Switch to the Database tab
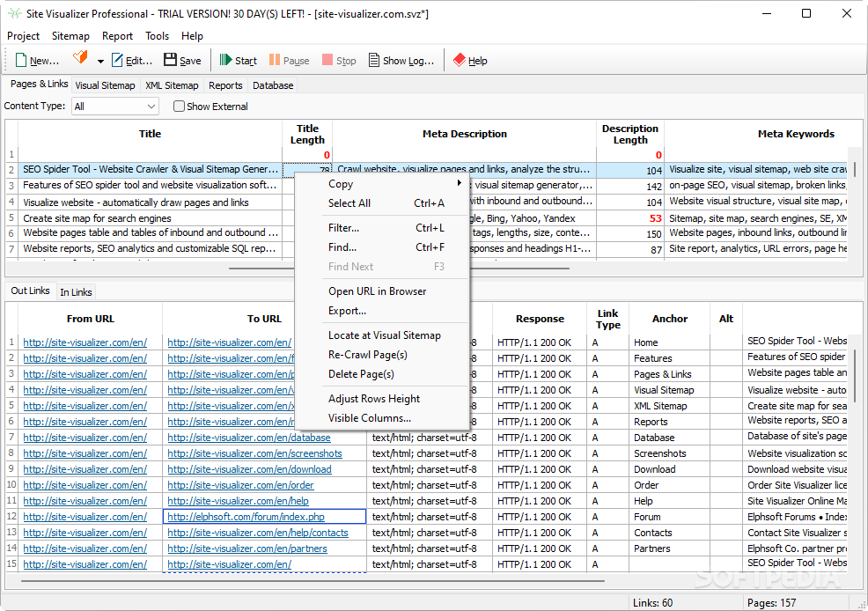Screen dimensions: 868x611 click(273, 85)
